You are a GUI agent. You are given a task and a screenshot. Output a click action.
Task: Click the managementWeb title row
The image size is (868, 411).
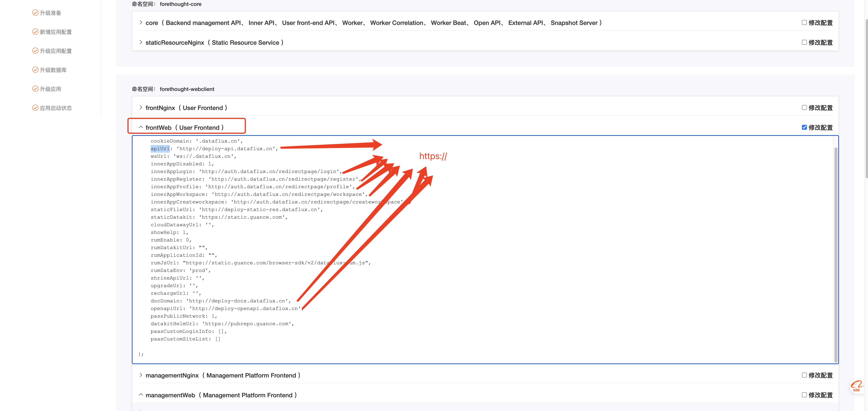click(221, 395)
